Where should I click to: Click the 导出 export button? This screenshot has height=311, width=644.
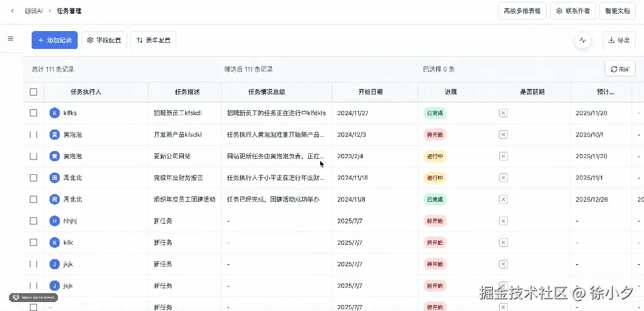[619, 40]
